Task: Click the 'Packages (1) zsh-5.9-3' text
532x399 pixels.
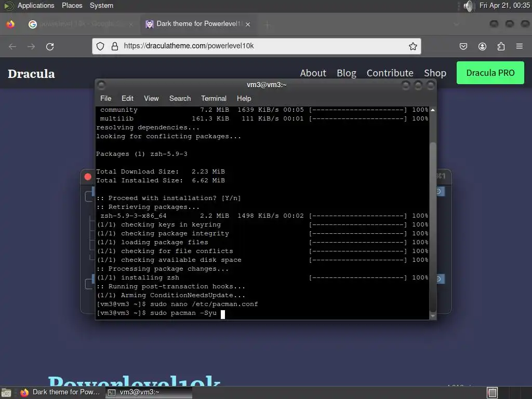Action: 141,154
